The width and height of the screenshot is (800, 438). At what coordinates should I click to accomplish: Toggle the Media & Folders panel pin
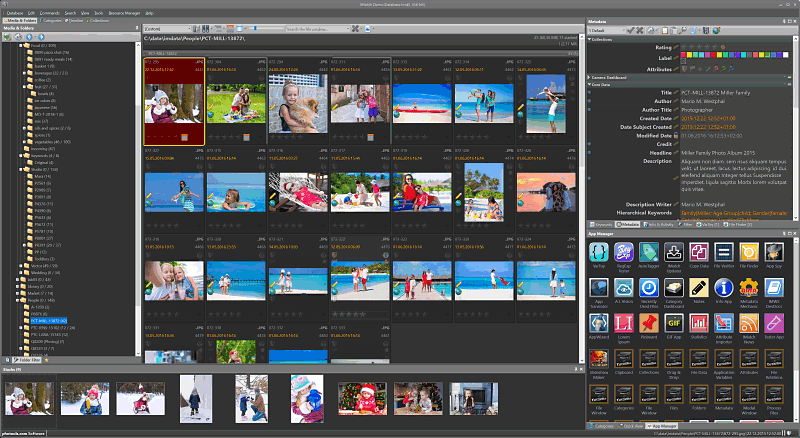[x=137, y=28]
